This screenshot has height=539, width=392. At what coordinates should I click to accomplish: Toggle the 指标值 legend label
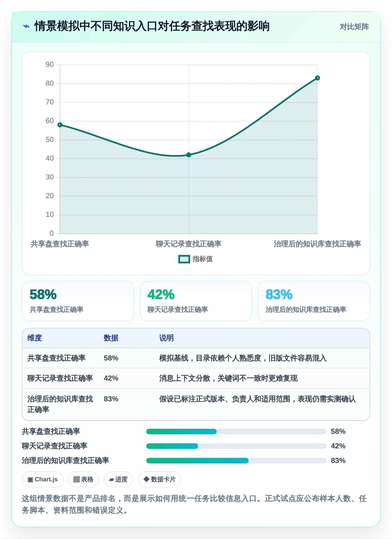click(202, 259)
